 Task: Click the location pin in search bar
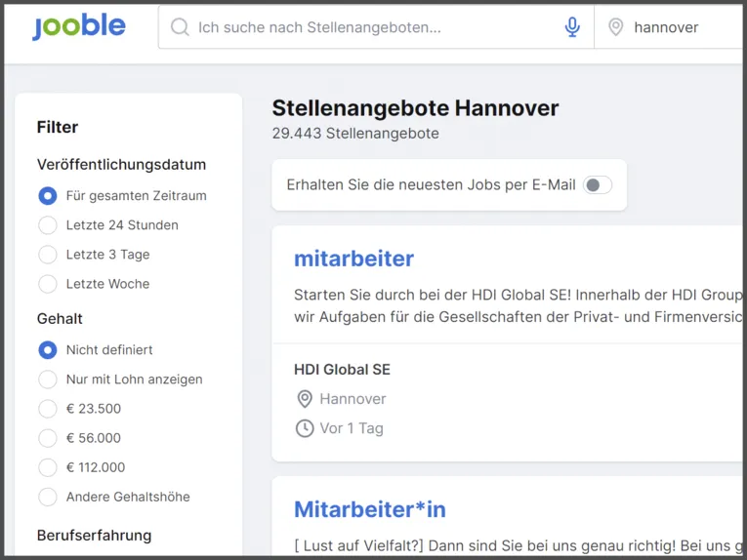pyautogui.click(x=615, y=27)
